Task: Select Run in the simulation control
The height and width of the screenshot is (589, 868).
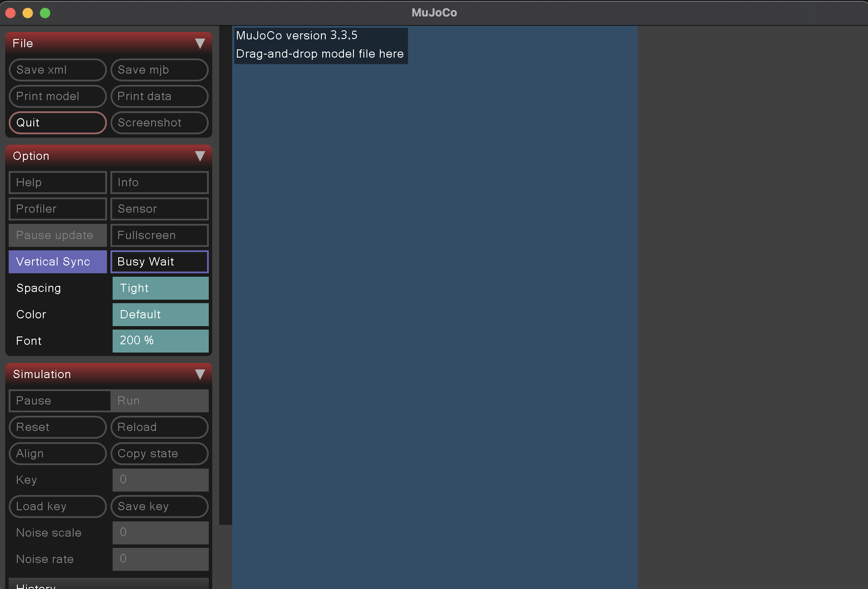Action: 159,401
